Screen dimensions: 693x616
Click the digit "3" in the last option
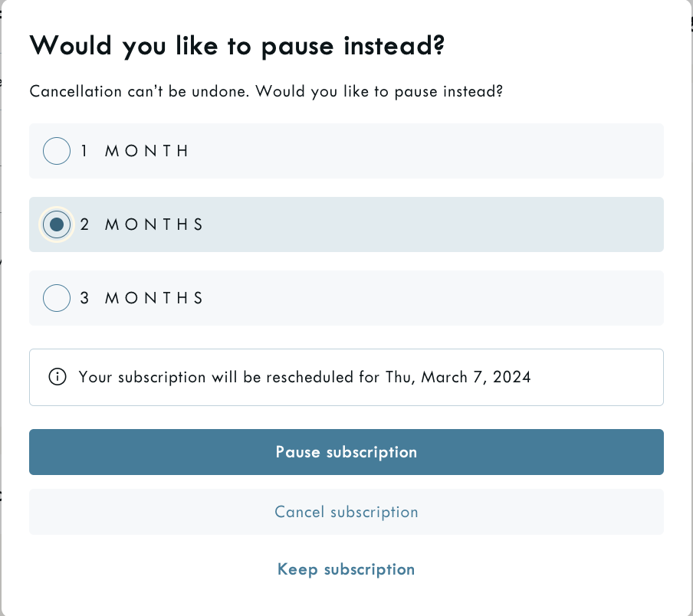click(x=85, y=298)
